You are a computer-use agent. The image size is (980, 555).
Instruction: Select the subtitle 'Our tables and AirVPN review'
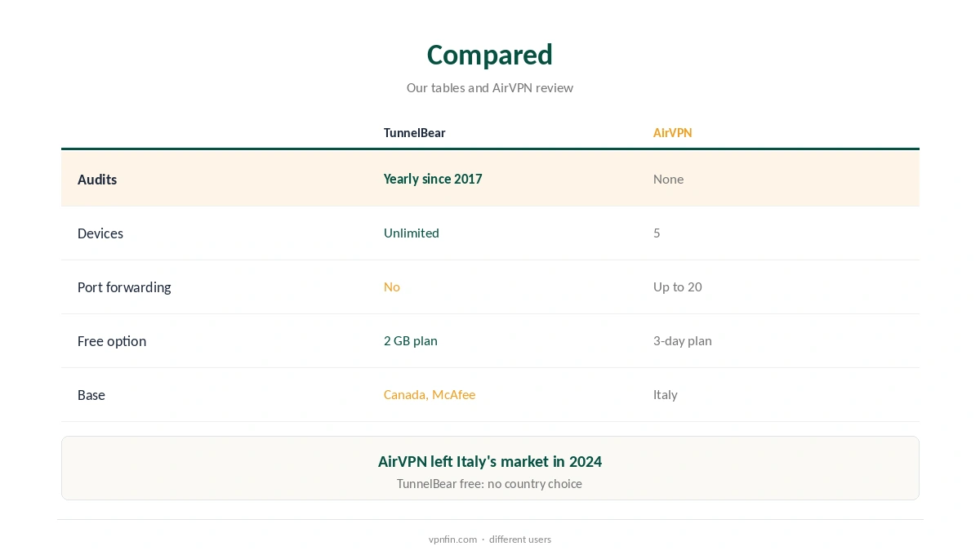click(490, 87)
